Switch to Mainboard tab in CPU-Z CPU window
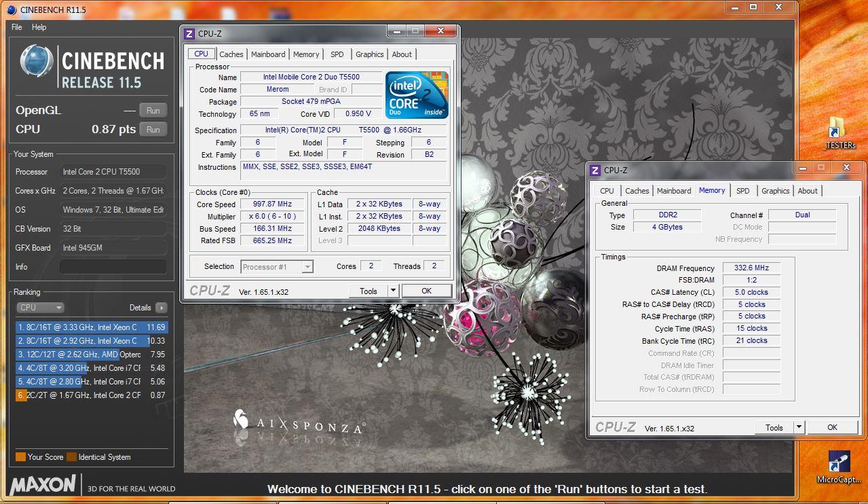Image resolution: width=868 pixels, height=504 pixels. pos(268,54)
